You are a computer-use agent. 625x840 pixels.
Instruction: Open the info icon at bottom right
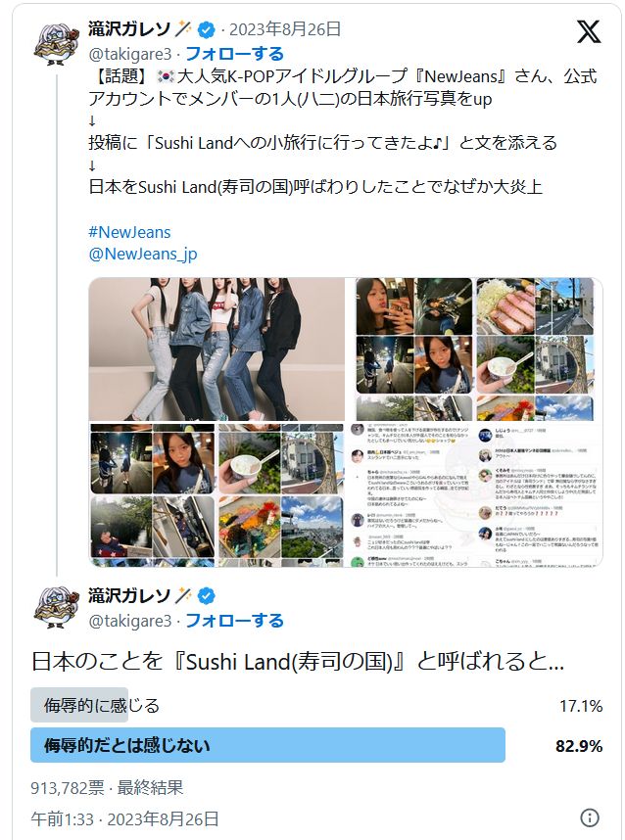590,817
